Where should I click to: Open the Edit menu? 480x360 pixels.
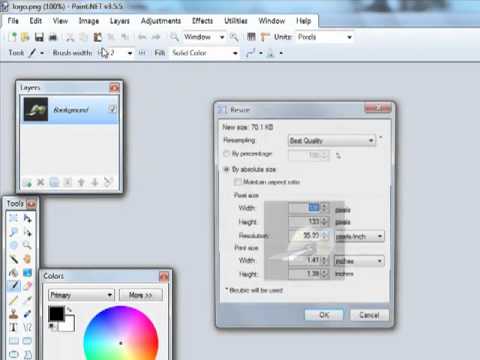[36, 21]
